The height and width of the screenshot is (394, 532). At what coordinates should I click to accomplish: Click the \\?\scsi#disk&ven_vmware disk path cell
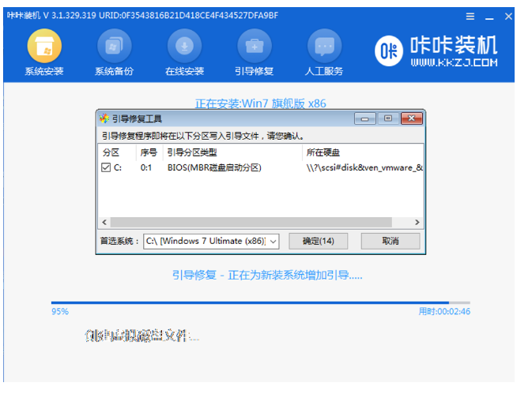point(364,167)
